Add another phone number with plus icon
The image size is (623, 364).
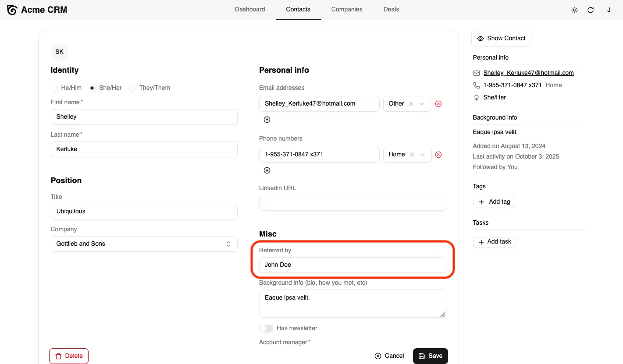tap(267, 170)
